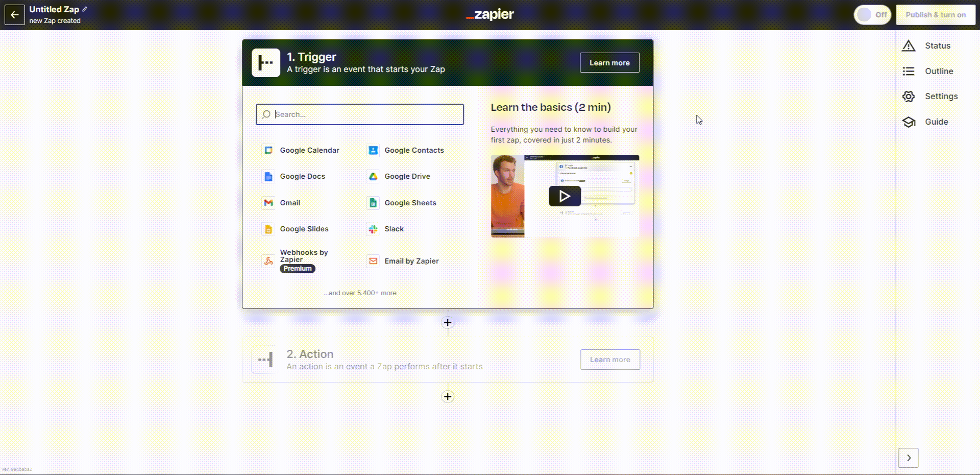Select Google Sheets text label

[410, 203]
